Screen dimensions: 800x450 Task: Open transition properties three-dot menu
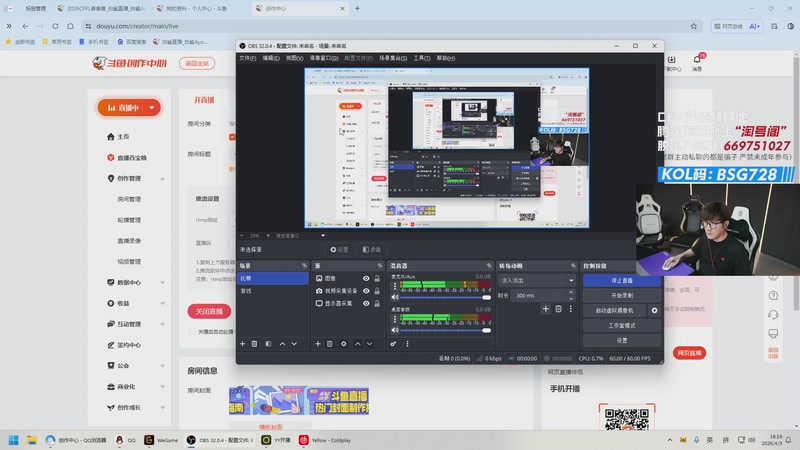pos(570,309)
